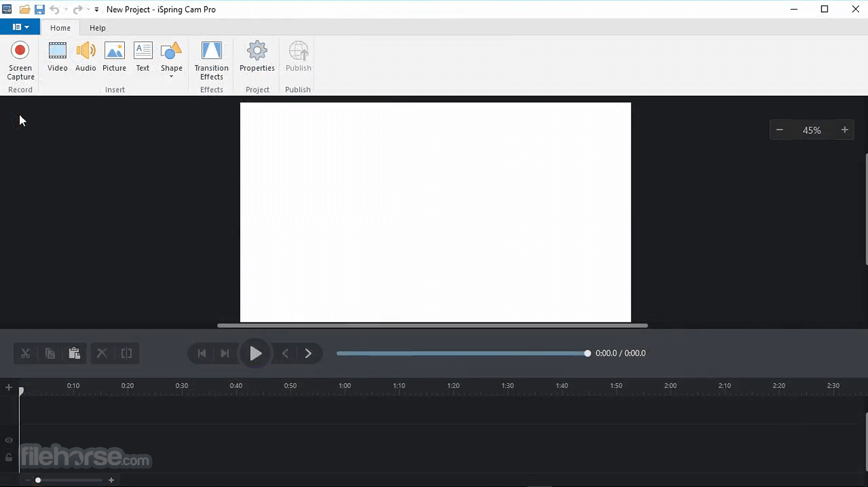
Task: Delete the selected fragment in timeline toolbar
Action: click(x=102, y=354)
